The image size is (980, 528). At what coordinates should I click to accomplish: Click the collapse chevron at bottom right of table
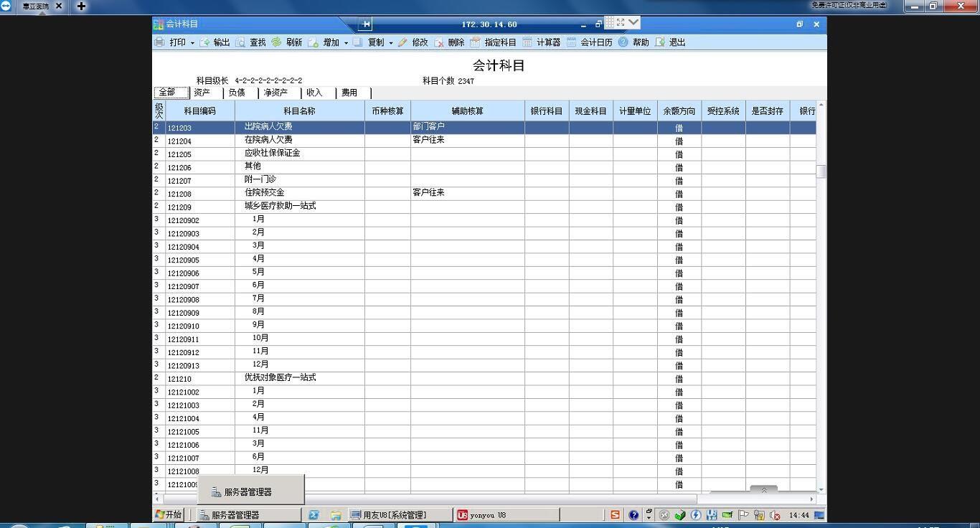coord(763,490)
